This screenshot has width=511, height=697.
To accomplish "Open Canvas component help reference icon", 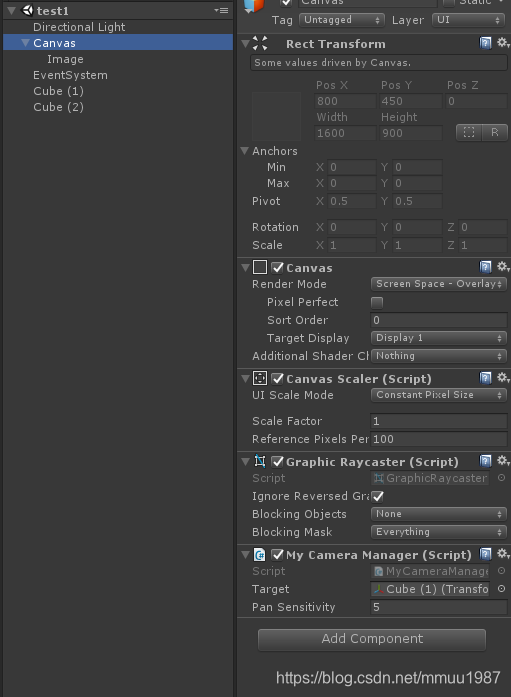I will tap(485, 267).
